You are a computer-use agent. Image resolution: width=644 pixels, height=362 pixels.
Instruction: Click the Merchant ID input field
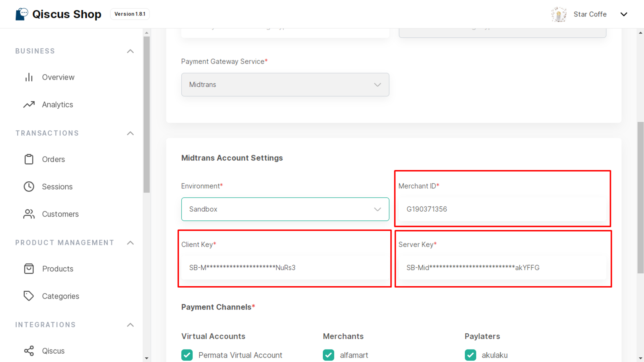coord(502,209)
